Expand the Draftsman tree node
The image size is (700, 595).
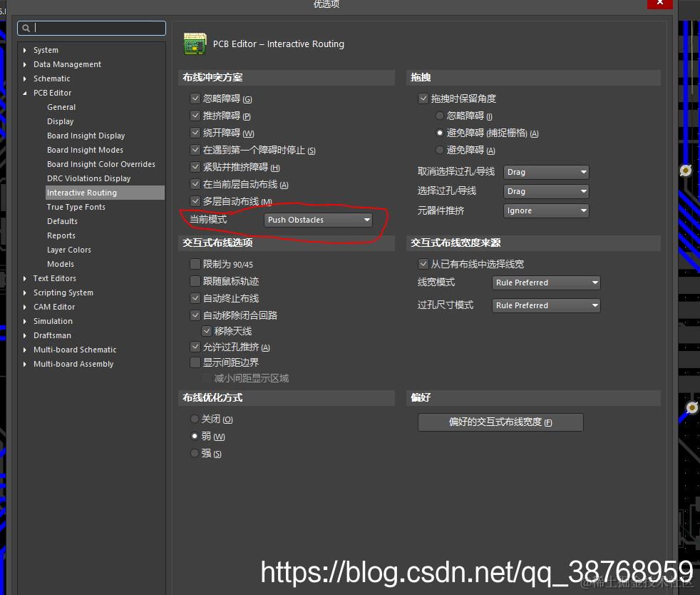pyautogui.click(x=24, y=335)
